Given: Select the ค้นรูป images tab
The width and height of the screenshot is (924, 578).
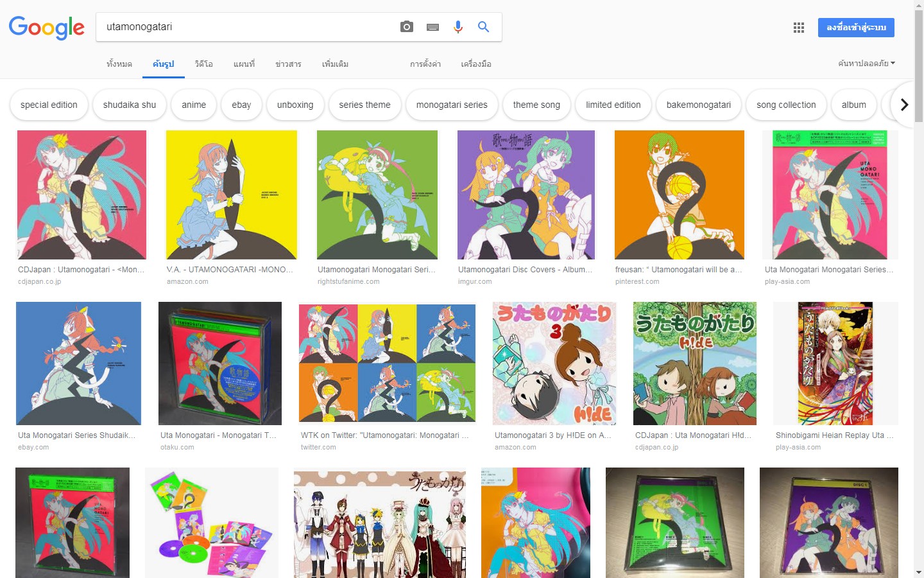Looking at the screenshot, I should point(164,64).
